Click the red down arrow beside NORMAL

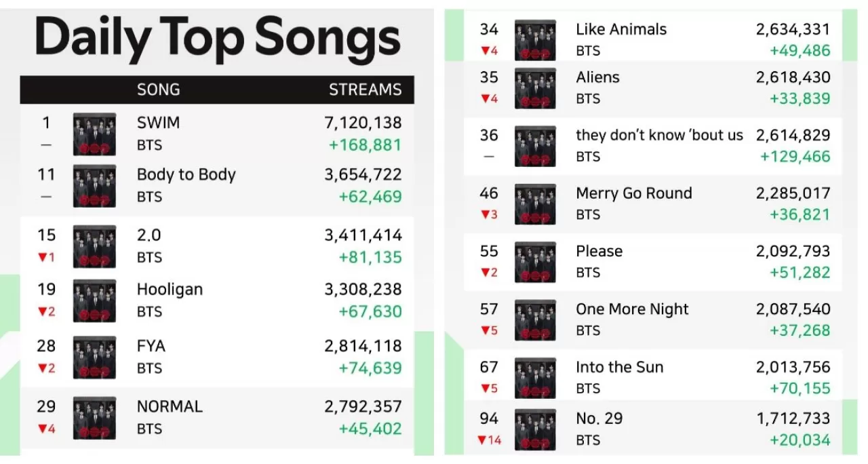click(x=45, y=429)
